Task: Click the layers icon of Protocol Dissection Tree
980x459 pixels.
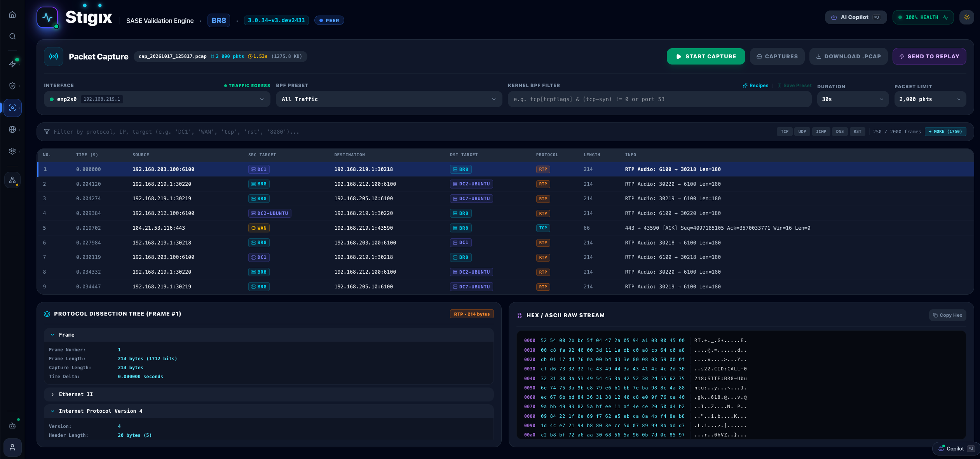Action: [x=47, y=314]
